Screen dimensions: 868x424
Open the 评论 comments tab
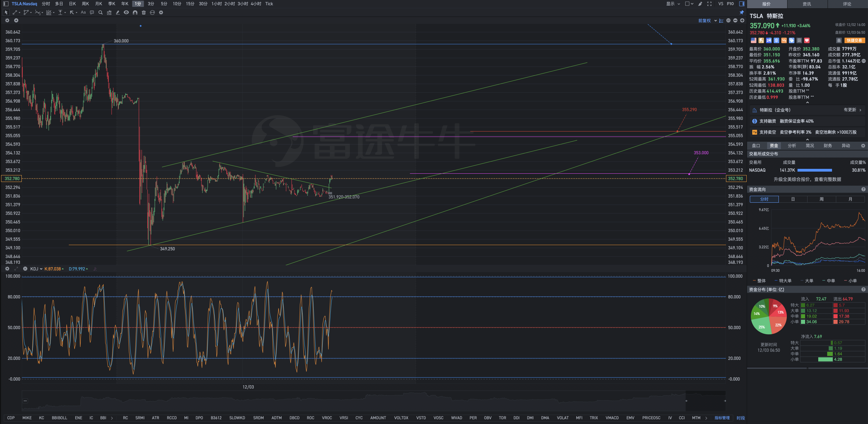pos(847,4)
